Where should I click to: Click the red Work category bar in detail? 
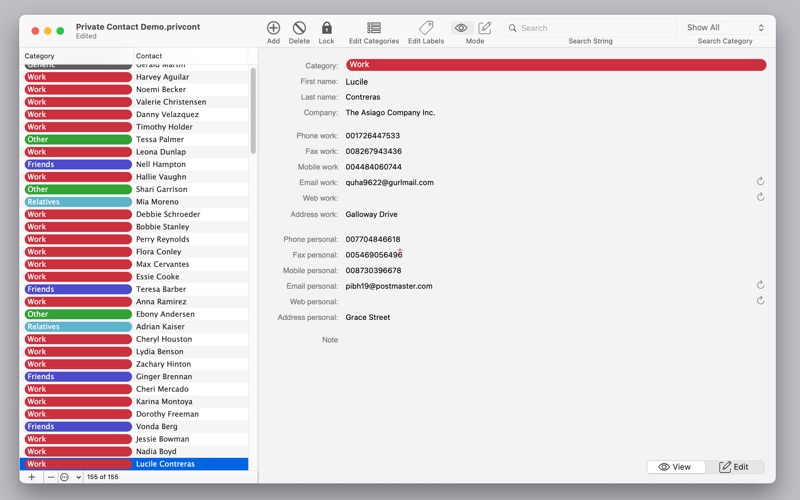556,65
